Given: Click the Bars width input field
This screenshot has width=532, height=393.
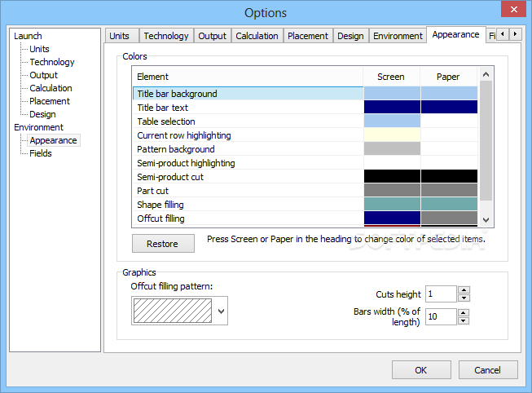Looking at the screenshot, I should pos(441,316).
